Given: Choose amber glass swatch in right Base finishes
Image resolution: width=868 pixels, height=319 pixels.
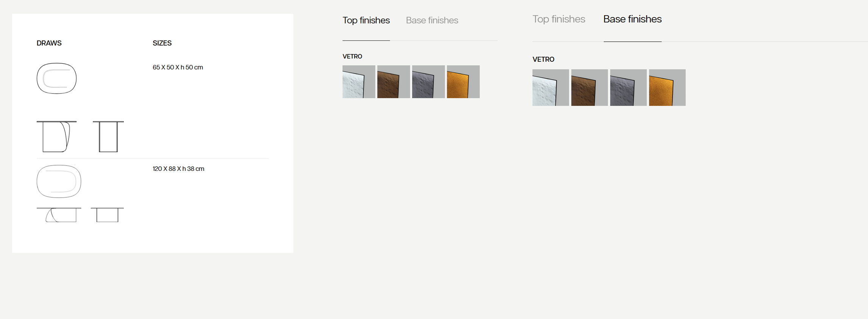Looking at the screenshot, I should pos(667,88).
